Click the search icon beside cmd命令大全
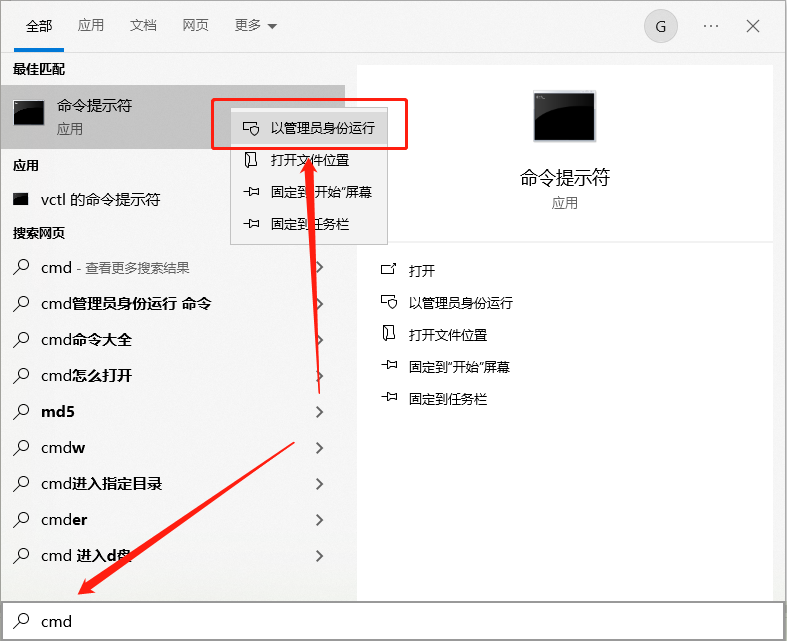 [21, 339]
